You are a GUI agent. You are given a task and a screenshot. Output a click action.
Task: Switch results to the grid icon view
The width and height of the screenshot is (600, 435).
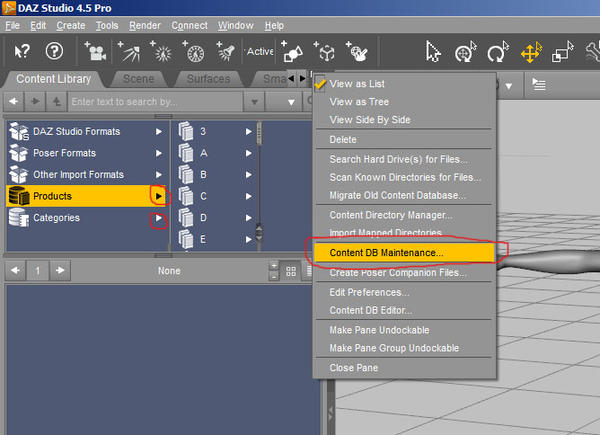[291, 271]
